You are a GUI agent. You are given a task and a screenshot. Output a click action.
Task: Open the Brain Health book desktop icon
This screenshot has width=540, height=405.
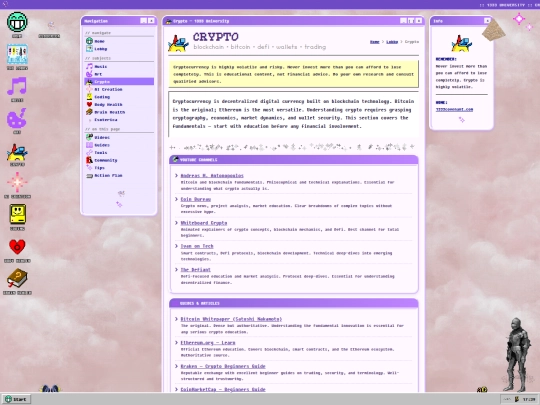(17, 280)
